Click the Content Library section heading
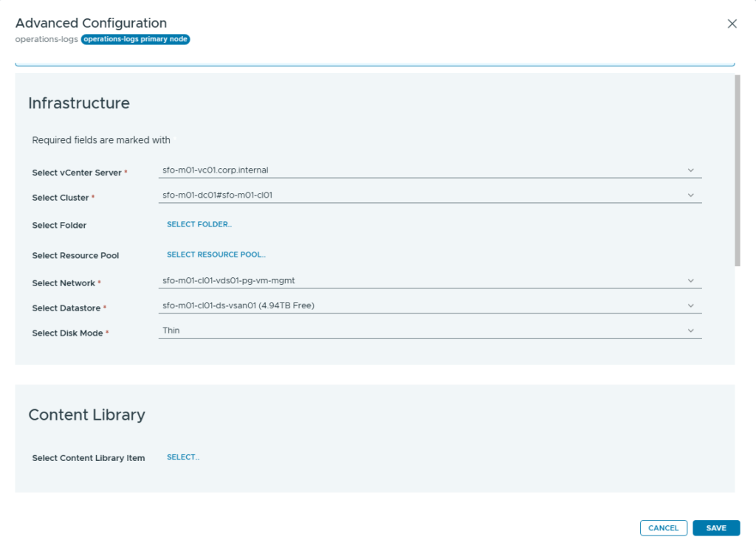The image size is (756, 551). point(86,415)
